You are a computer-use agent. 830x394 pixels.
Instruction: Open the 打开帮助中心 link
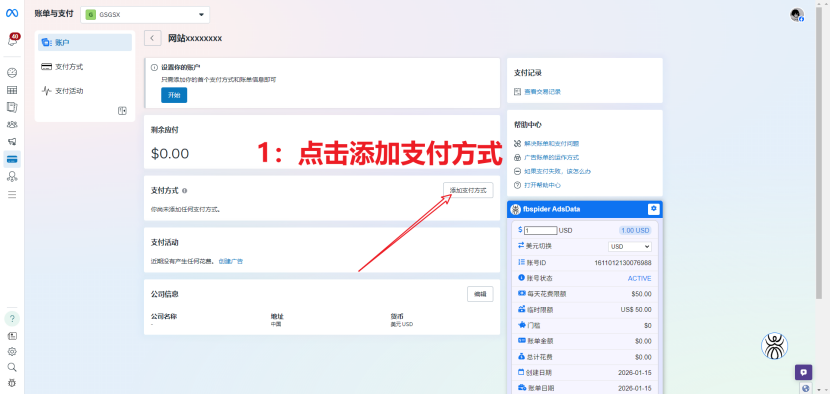tap(542, 185)
